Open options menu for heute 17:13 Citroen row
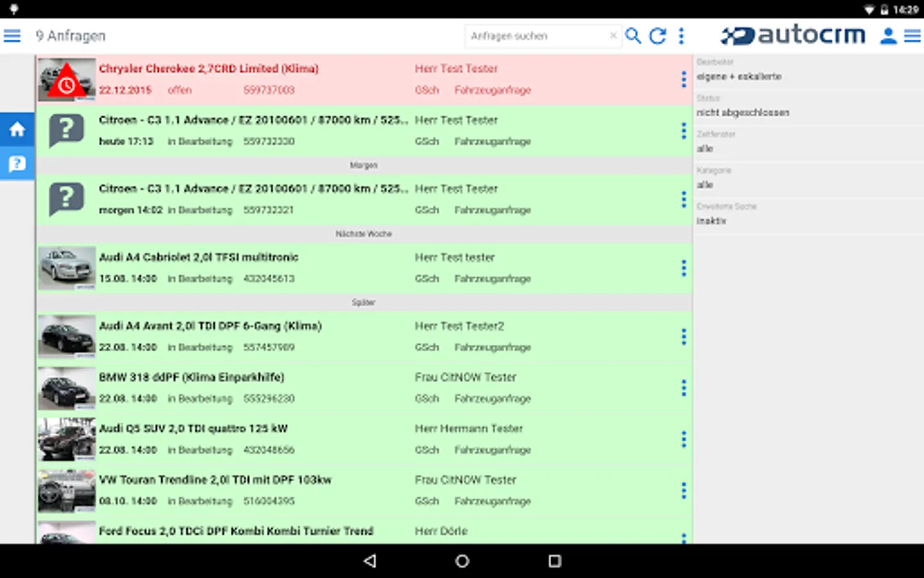 point(683,130)
